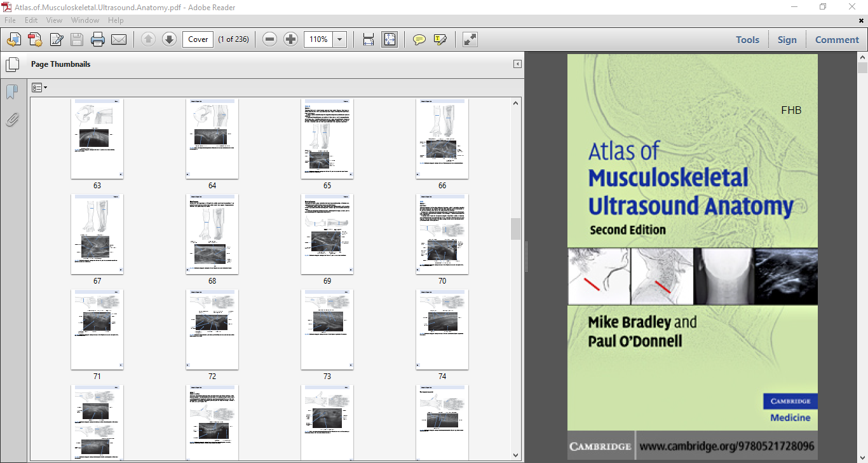Open the Window menu
The height and width of the screenshot is (463, 868).
(x=85, y=20)
